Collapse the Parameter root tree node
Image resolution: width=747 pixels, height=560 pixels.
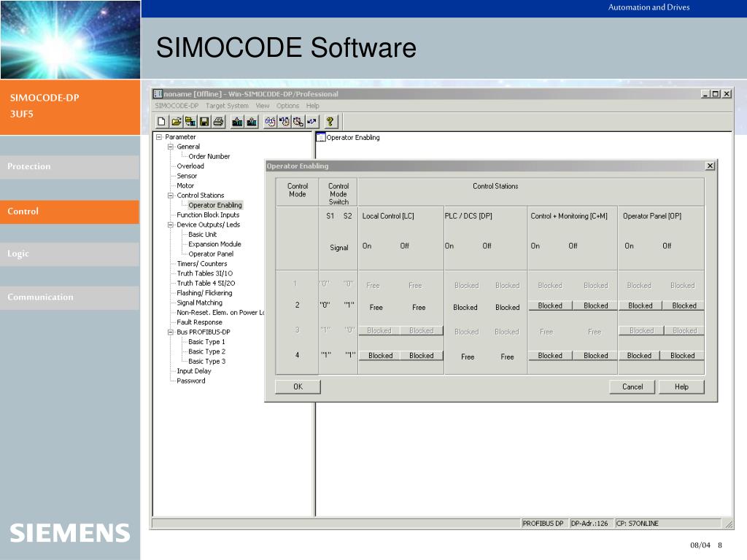[x=159, y=136]
